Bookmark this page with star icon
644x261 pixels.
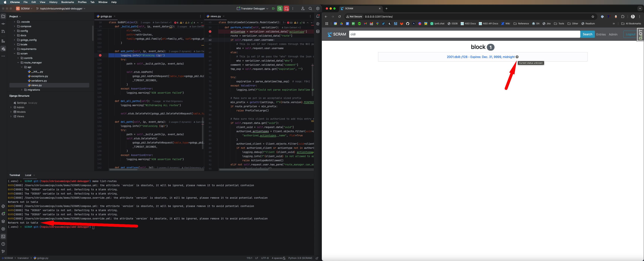coord(593,16)
